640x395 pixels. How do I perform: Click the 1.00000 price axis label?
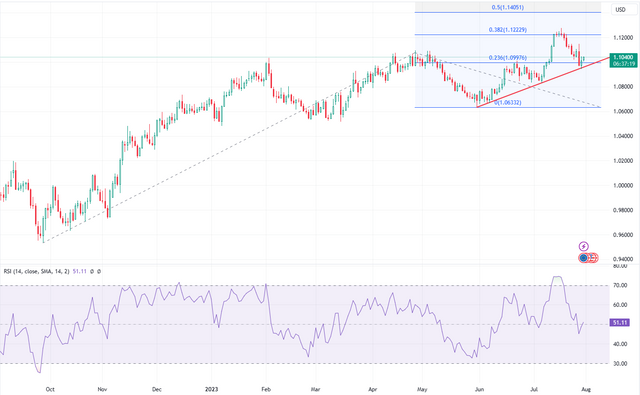tap(623, 186)
